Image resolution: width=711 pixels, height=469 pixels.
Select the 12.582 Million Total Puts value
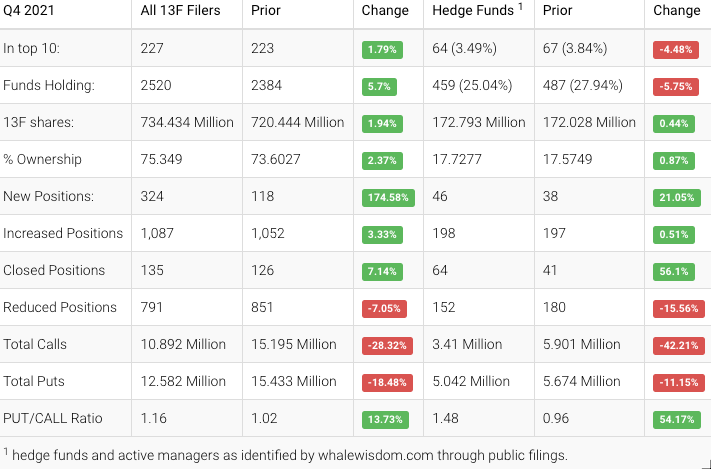[183, 381]
